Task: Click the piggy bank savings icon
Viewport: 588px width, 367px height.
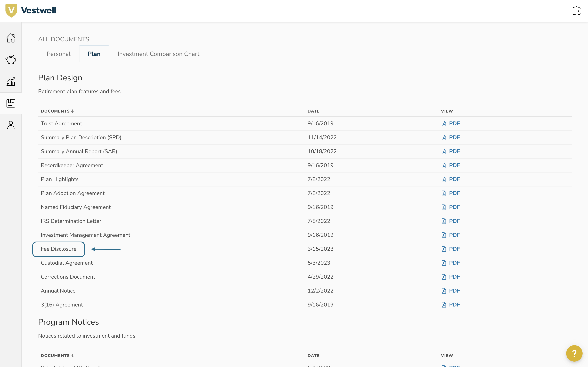Action: click(11, 60)
